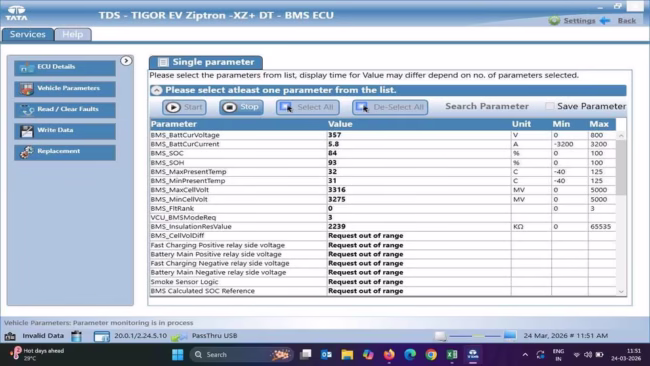Collapse the parameter list header chevron
Viewport: 650px width, 366px height.
pyautogui.click(x=156, y=90)
